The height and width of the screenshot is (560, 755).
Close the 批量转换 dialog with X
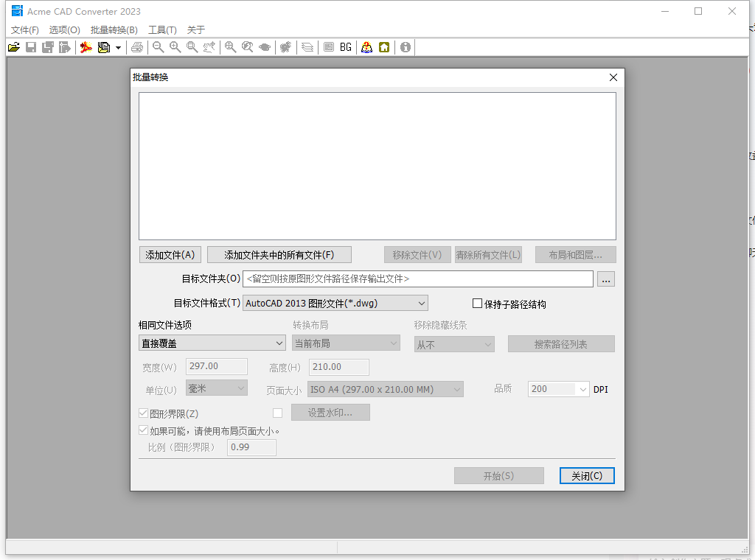click(x=613, y=77)
